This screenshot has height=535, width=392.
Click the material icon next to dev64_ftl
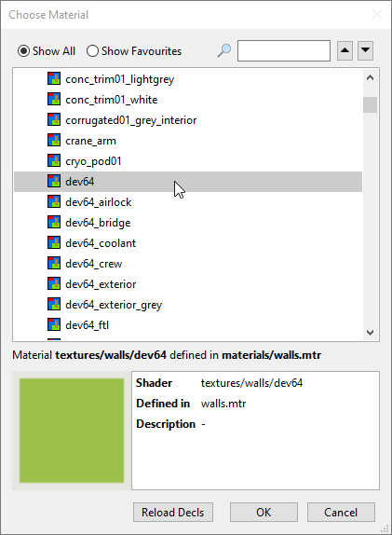(54, 324)
